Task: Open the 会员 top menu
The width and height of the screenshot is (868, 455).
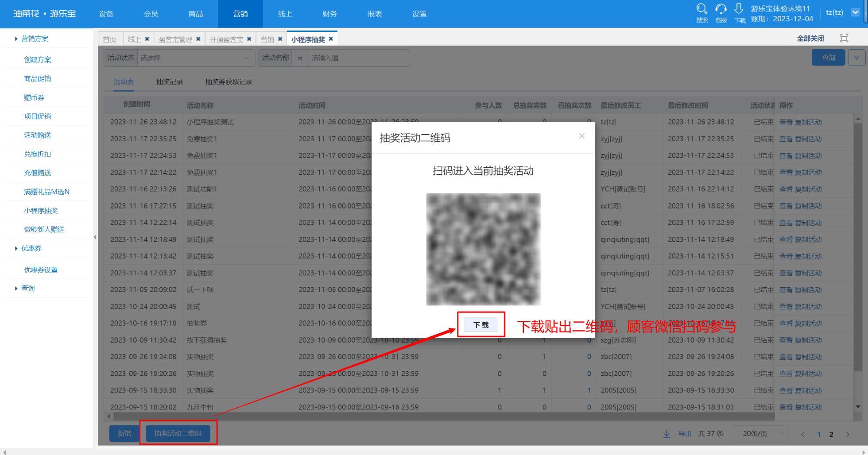Action: [151, 14]
